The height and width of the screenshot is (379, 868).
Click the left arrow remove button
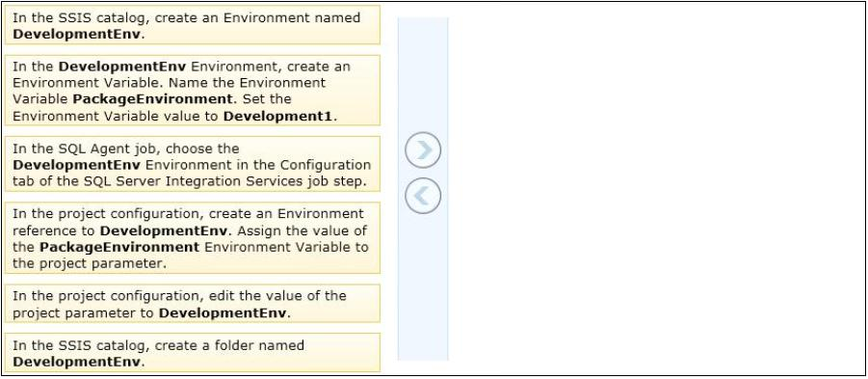423,196
